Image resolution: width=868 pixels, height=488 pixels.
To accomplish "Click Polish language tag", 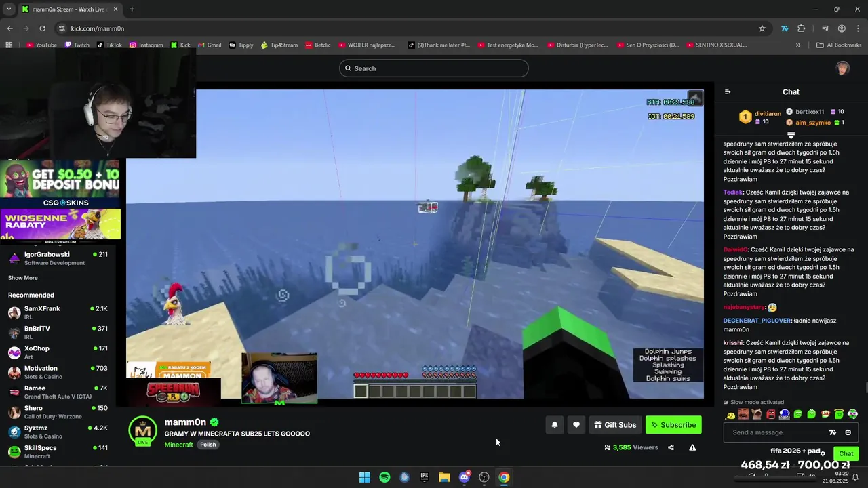I will coord(208,445).
